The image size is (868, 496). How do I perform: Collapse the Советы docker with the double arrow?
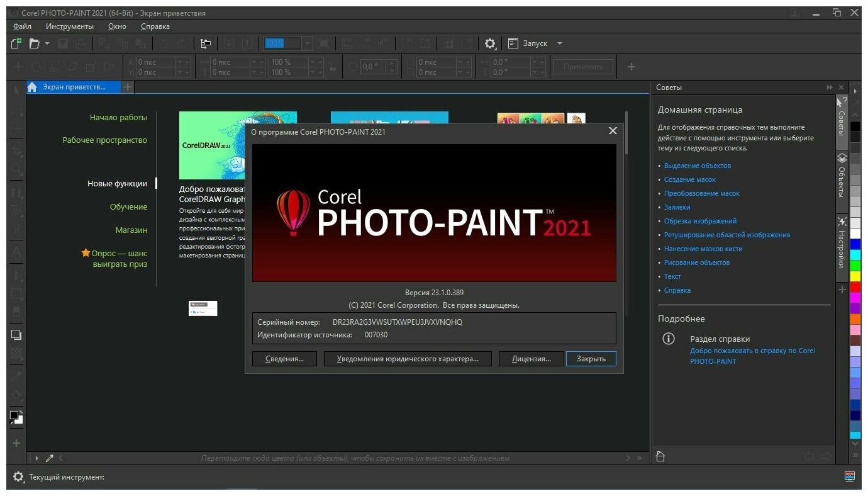pos(830,87)
